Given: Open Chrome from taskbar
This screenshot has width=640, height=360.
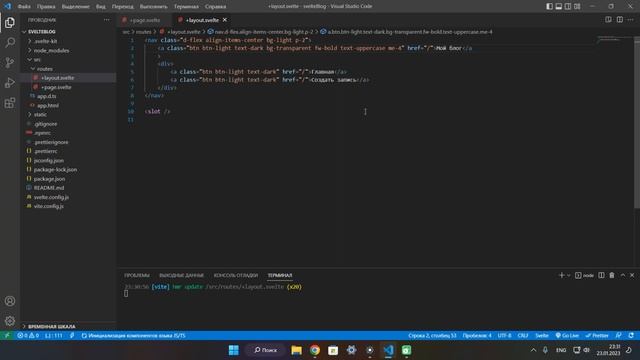Looking at the screenshot, I should pos(315,350).
